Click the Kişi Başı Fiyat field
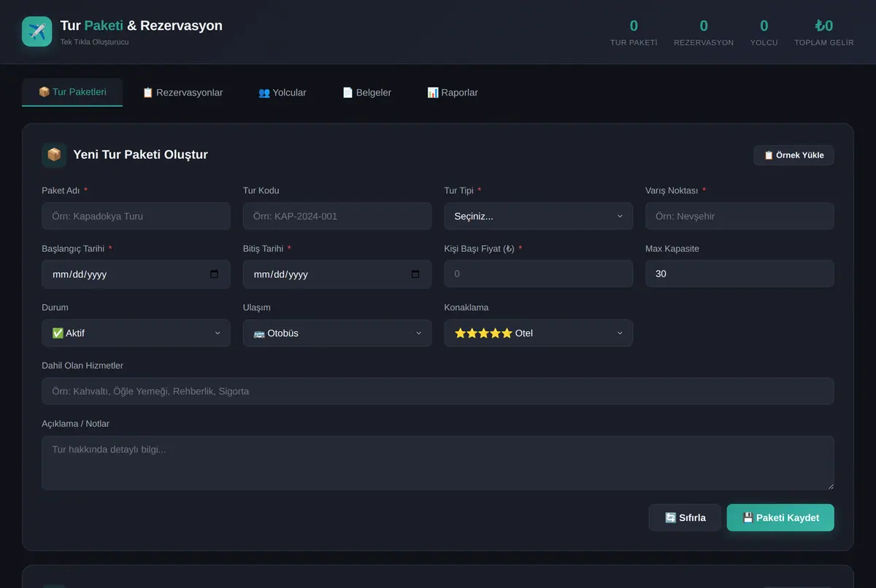 click(538, 274)
